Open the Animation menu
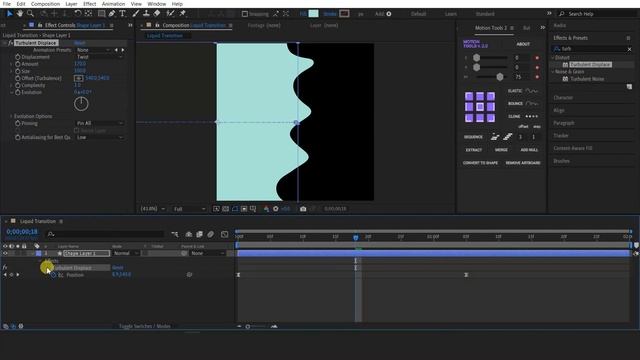The width and height of the screenshot is (640, 360). point(113,4)
